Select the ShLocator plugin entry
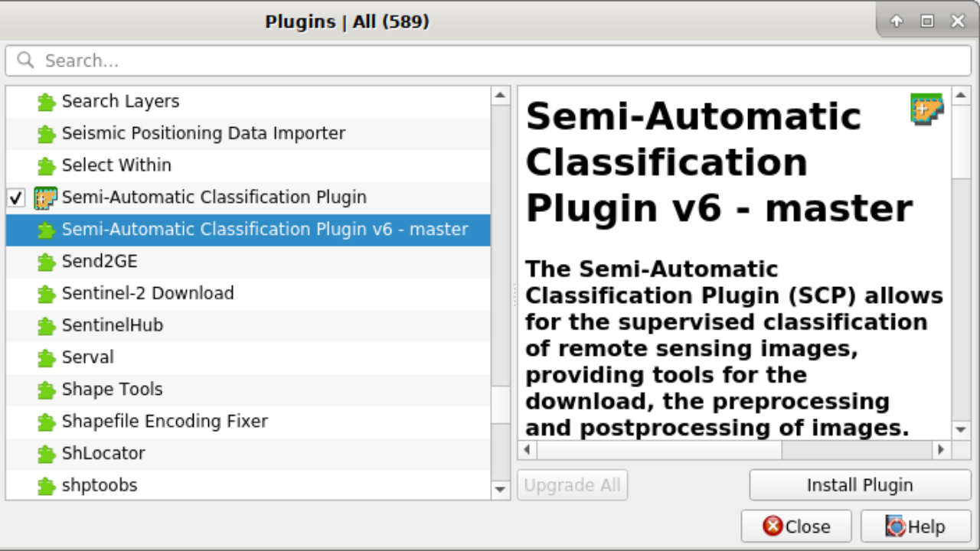 [103, 454]
